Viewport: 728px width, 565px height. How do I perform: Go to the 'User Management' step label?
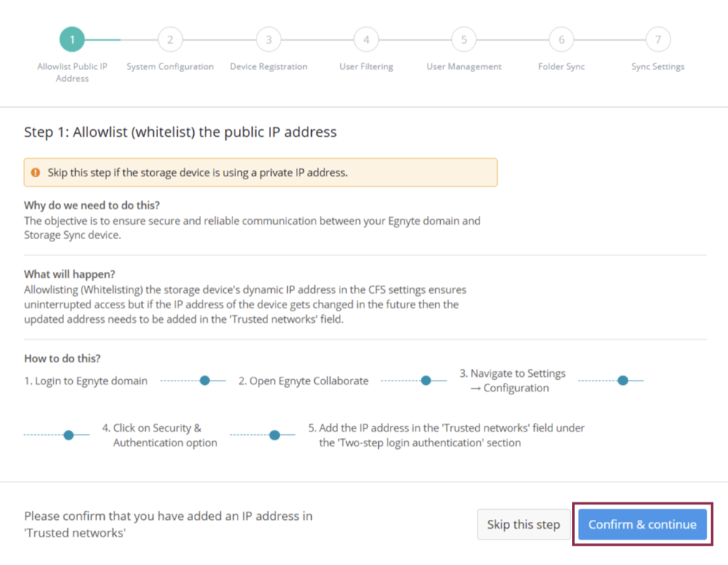pos(463,66)
